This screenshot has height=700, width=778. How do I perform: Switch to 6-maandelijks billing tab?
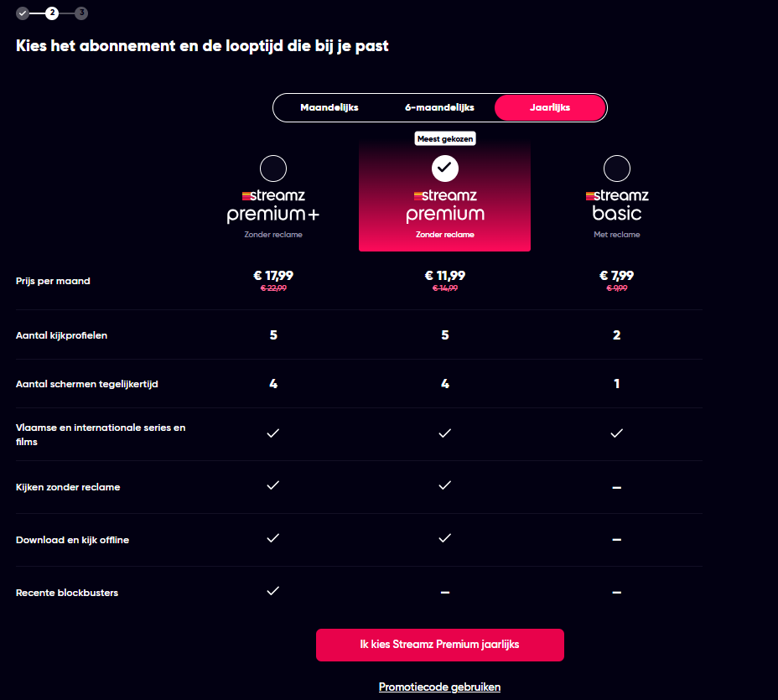439,108
